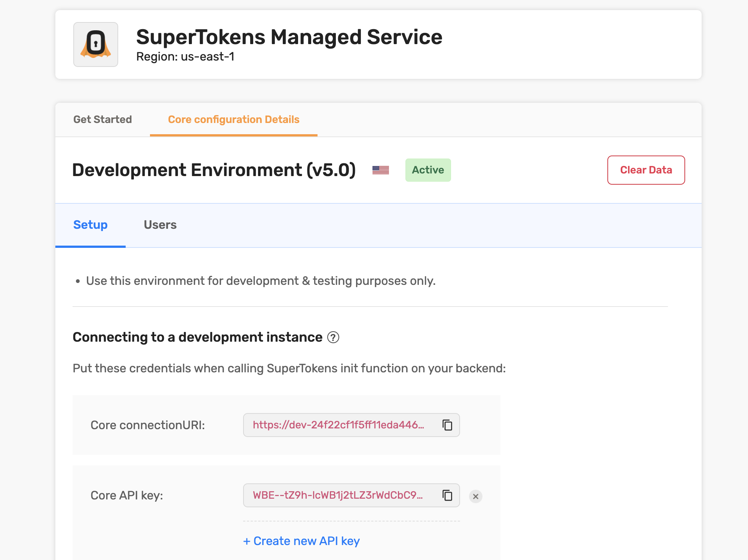The width and height of the screenshot is (748, 560).
Task: Copy the Core connectionURI using its copy icon
Action: tap(448, 425)
